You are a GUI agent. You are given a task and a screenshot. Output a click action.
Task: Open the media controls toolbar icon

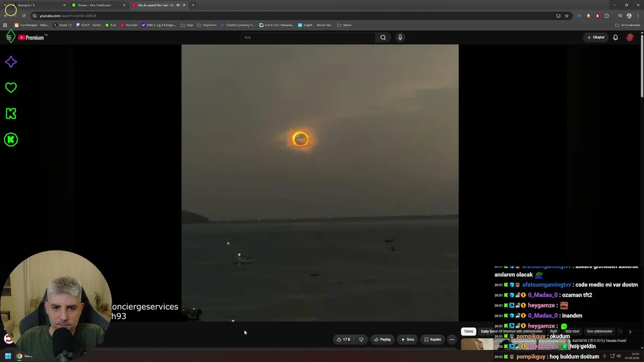tap(620, 16)
